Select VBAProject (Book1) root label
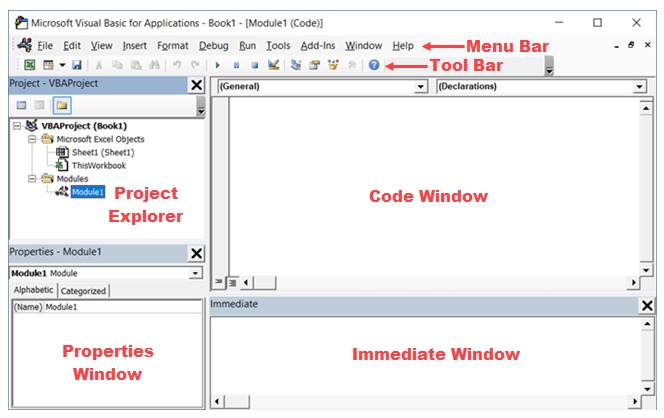 [84, 126]
